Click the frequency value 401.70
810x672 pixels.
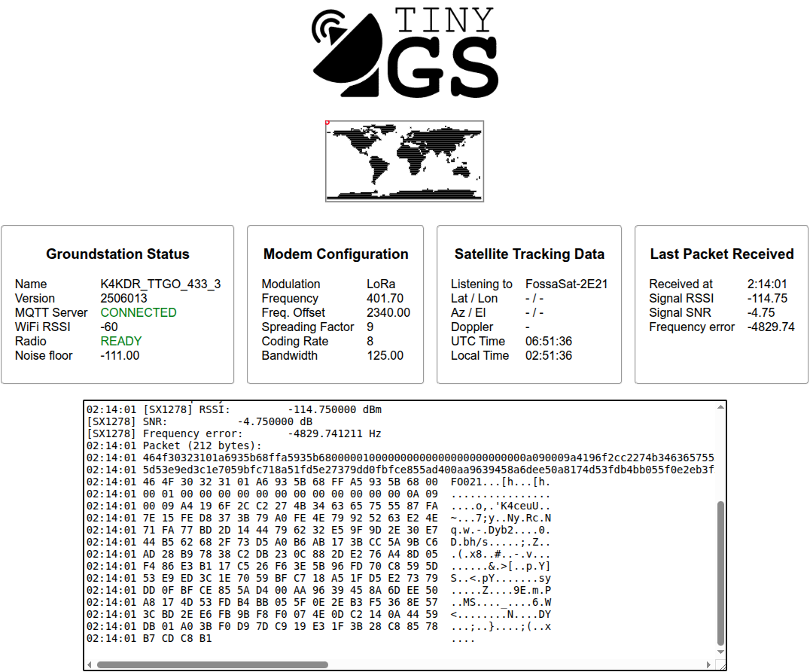[x=385, y=299]
